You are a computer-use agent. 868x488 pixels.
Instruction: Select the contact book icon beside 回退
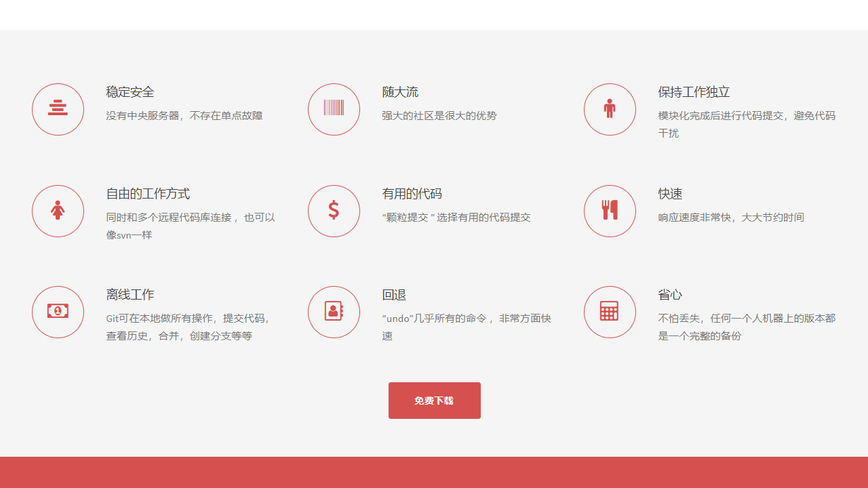[x=334, y=312]
